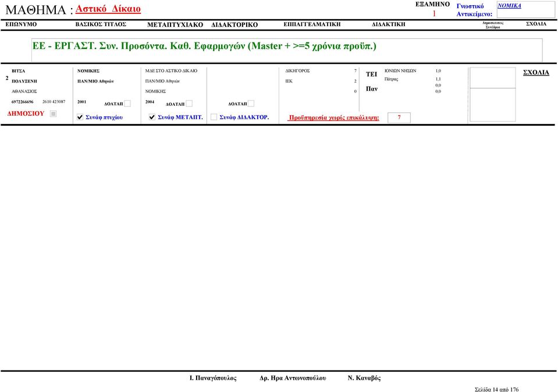Click the Συνάφ ΜΕΤΑΠΤ. label
This screenshot has width=558, height=392.
[180, 117]
